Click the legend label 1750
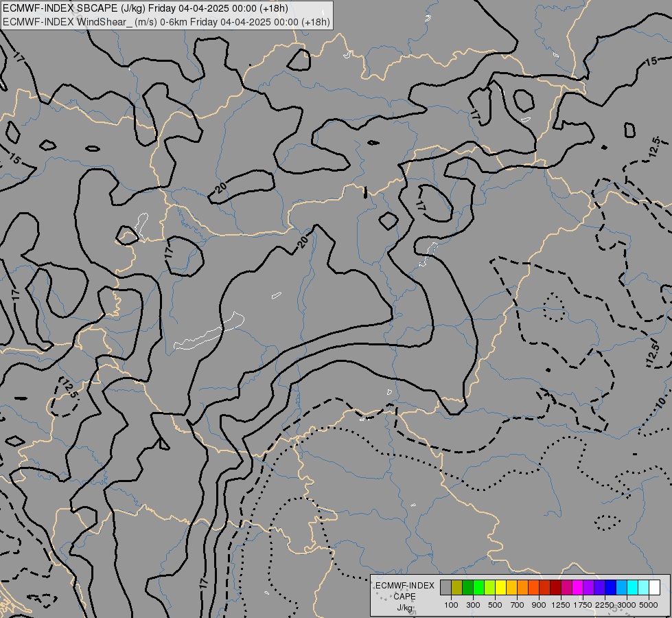 pos(583,605)
